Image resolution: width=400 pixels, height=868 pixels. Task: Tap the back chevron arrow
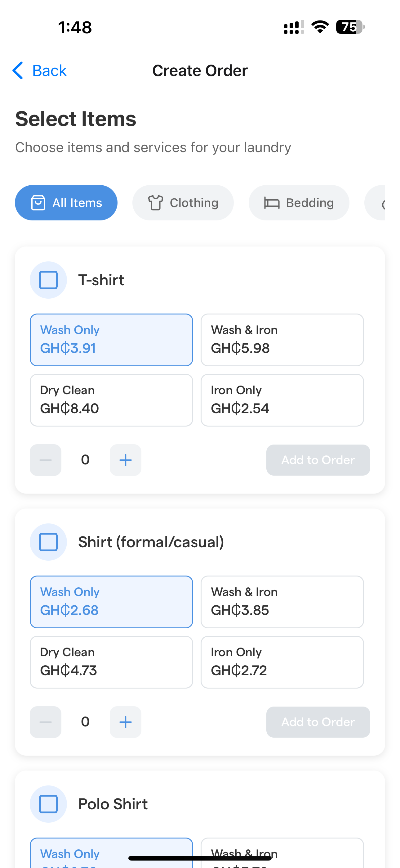(x=18, y=70)
